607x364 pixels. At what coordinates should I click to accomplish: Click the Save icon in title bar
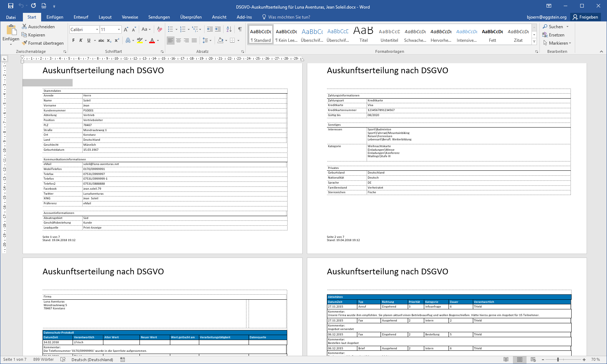coord(11,6)
